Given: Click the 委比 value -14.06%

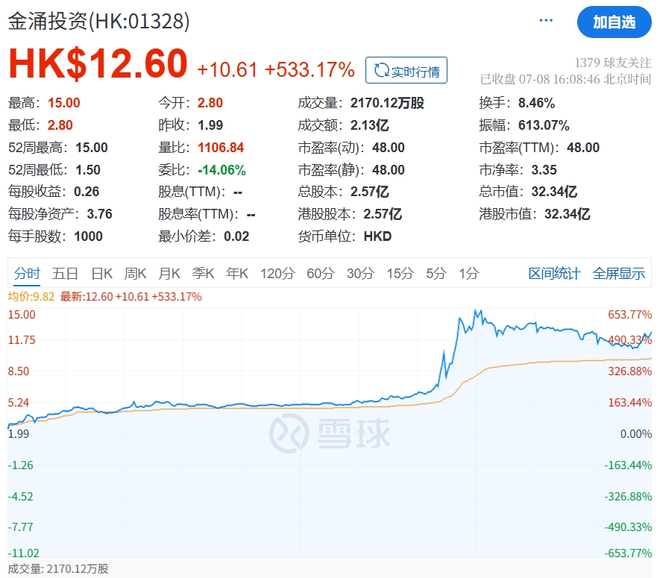Looking at the screenshot, I should (221, 170).
